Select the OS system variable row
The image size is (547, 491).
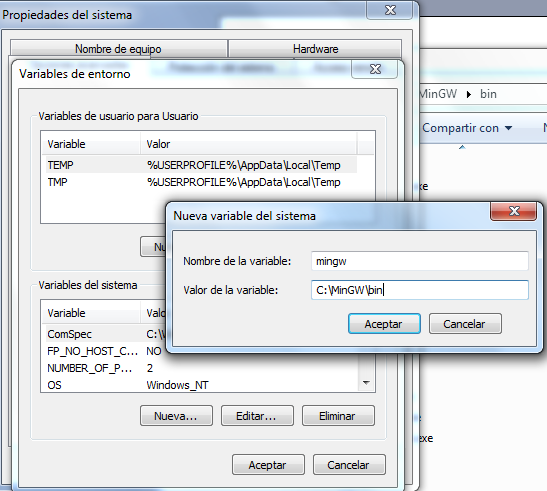point(200,385)
